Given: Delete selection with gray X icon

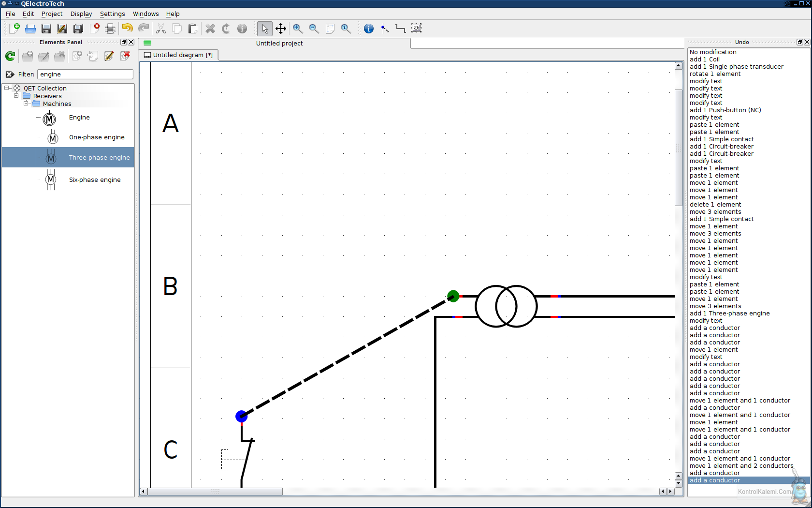Looking at the screenshot, I should point(210,29).
